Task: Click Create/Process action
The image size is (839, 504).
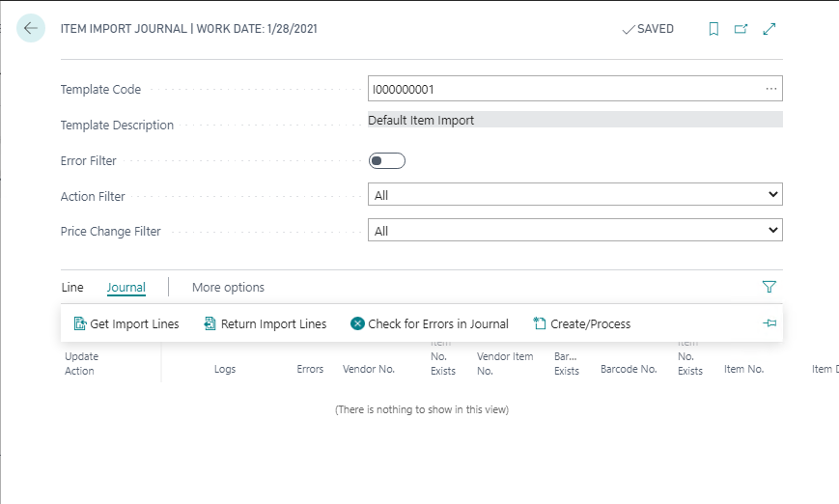Action: tap(582, 324)
